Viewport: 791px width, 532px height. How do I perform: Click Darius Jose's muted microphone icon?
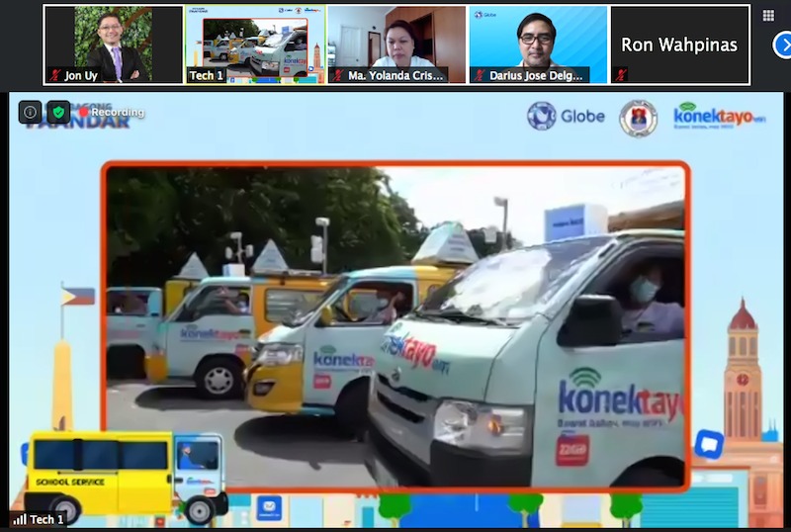click(480, 76)
